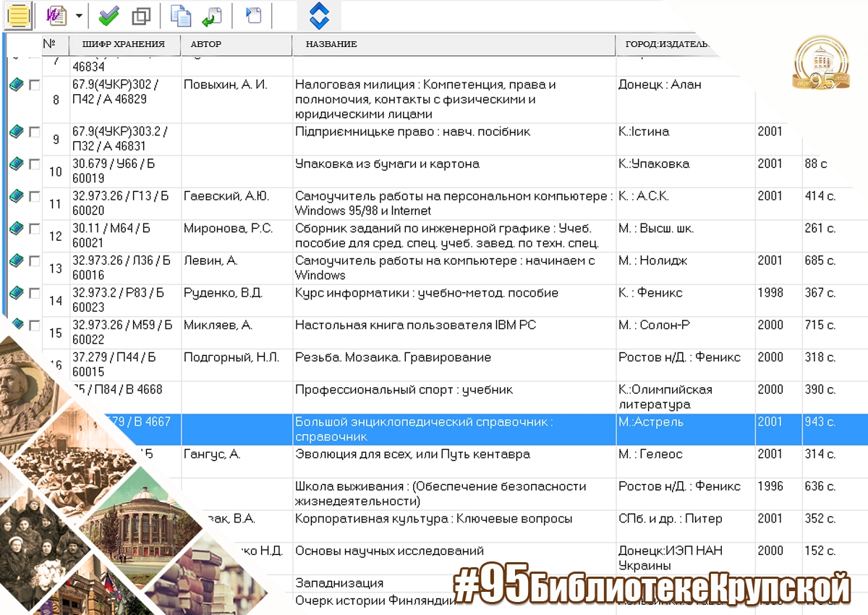Tick the checkbox in row 11
This screenshot has width=868, height=615.
coord(34,196)
